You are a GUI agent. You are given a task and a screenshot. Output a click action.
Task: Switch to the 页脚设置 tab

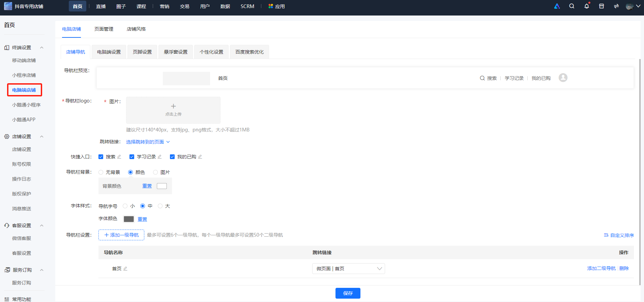click(x=142, y=52)
